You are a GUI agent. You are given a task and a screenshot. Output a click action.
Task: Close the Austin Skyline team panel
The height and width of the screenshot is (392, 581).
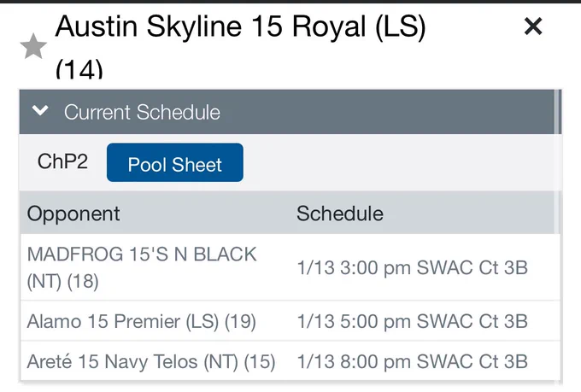pyautogui.click(x=533, y=26)
